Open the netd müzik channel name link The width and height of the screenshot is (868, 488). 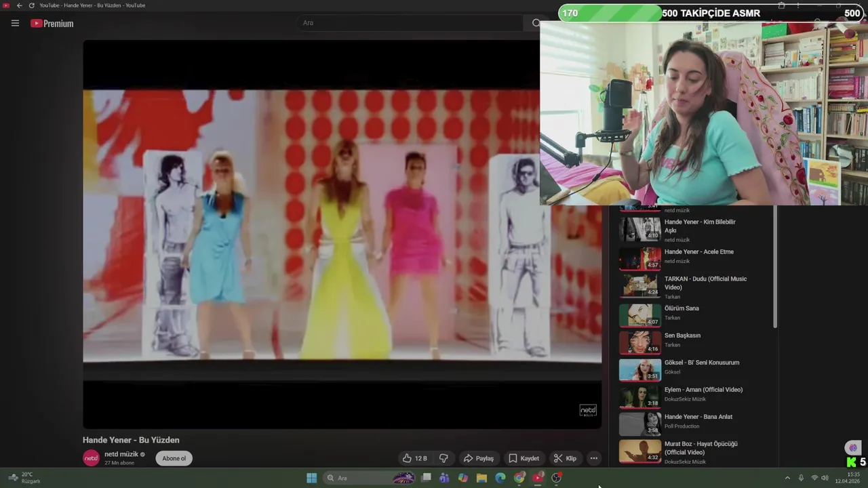click(x=121, y=454)
